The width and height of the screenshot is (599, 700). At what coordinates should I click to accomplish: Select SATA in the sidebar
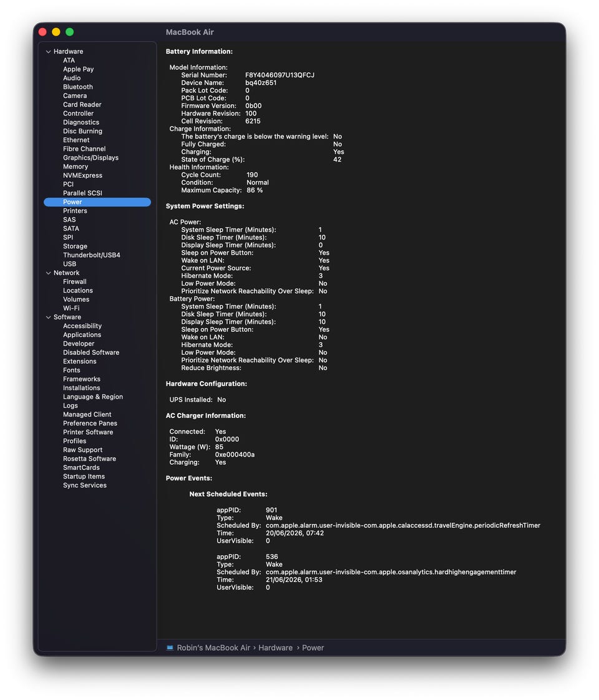(x=71, y=228)
